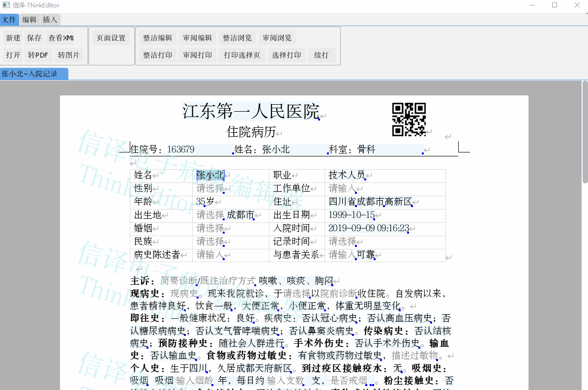Save document with 保存 button
588x390 pixels.
[x=34, y=38]
